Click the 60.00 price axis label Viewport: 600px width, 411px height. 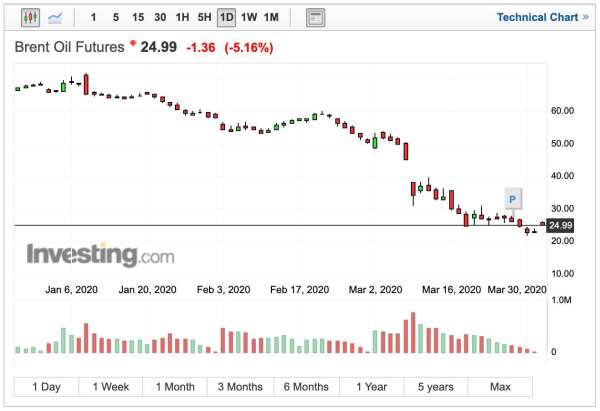point(562,111)
